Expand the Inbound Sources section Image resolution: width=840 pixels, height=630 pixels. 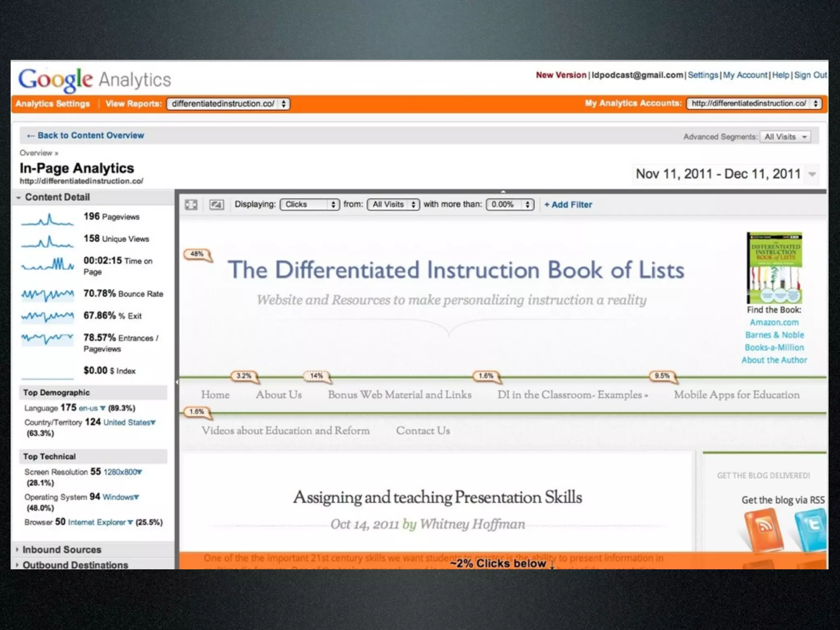[x=62, y=550]
